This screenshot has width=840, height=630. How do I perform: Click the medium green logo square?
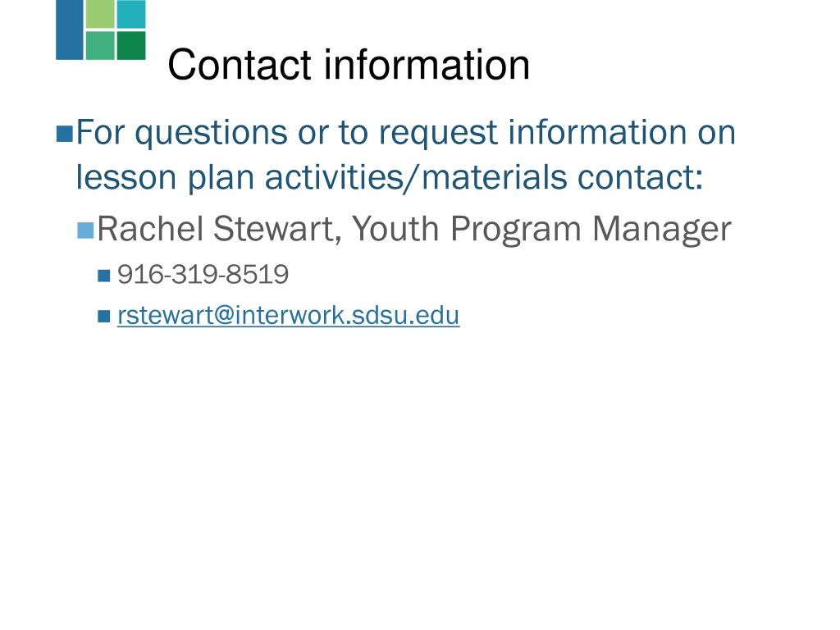(x=100, y=46)
